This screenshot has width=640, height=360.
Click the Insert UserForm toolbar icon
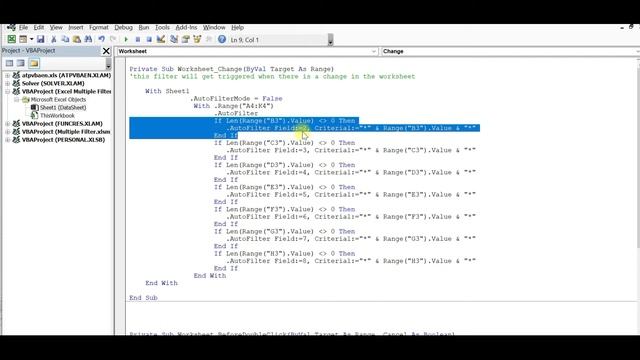tap(23, 39)
